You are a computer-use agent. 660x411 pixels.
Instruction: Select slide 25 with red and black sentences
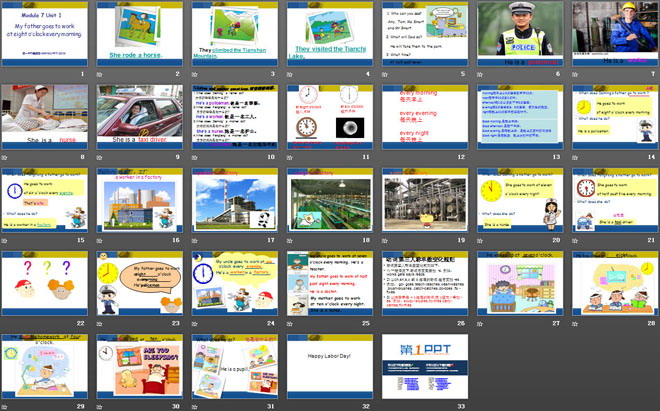pos(330,284)
